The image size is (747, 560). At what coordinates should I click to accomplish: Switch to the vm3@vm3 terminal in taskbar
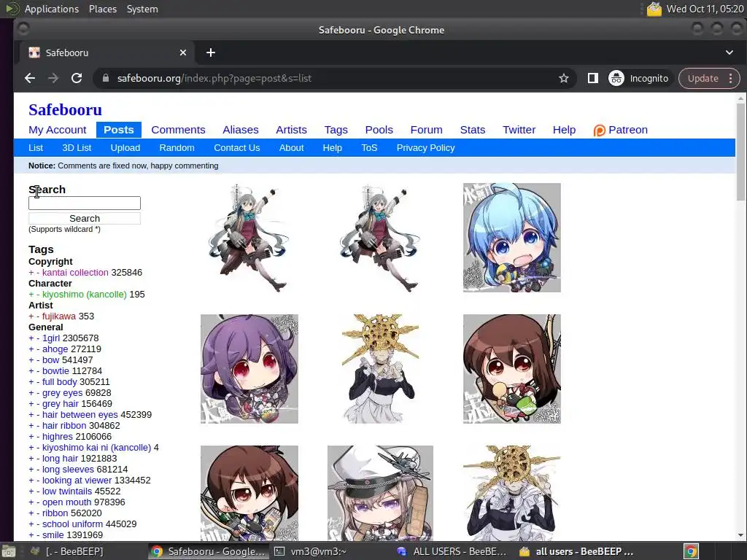tap(311, 552)
